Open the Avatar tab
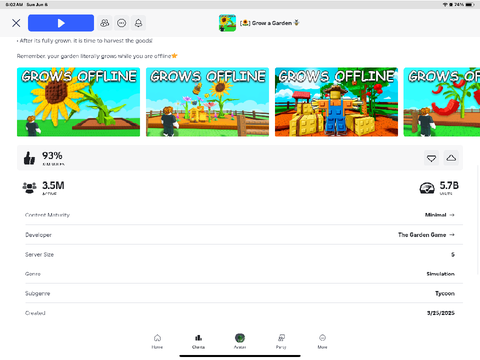 pos(240,342)
